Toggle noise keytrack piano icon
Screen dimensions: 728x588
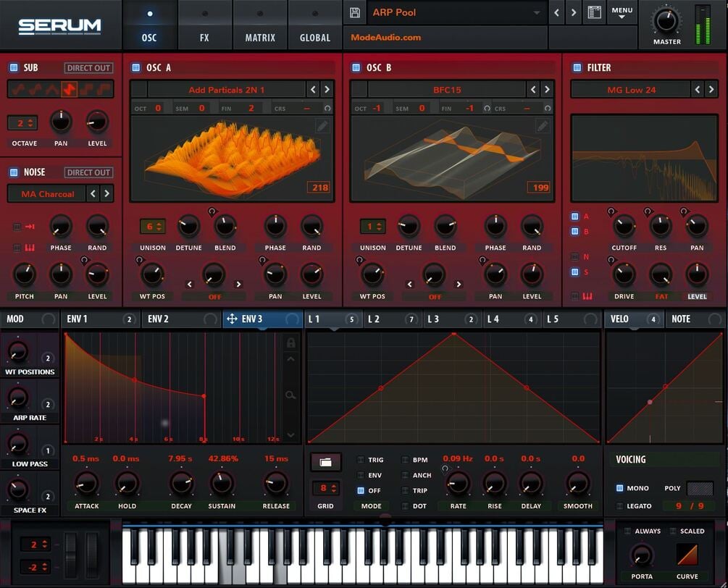30,248
